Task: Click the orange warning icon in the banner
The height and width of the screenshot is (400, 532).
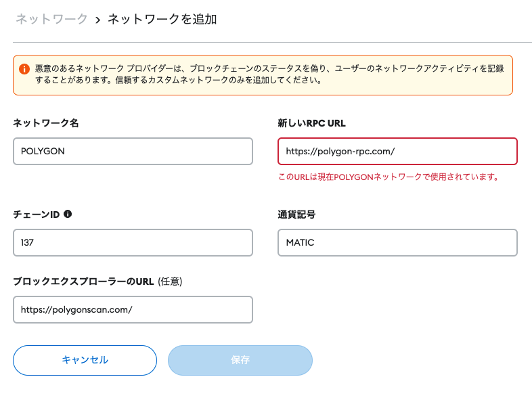Action: tap(24, 69)
